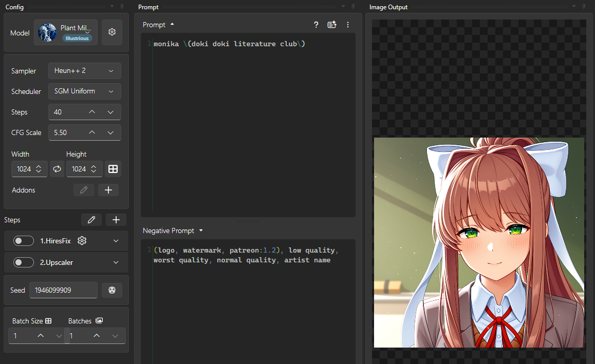595x364 pixels.
Task: Expand the 1.HiresFix section chevron
Action: point(116,241)
